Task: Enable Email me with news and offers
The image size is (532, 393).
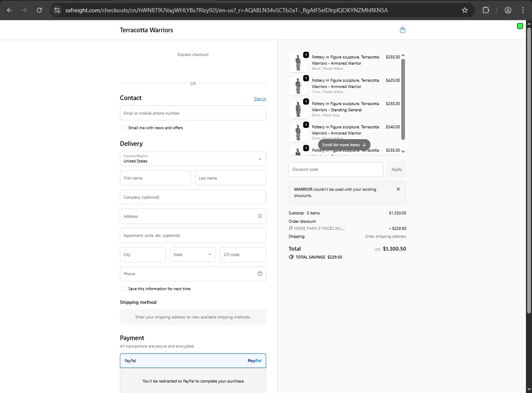Action: pyautogui.click(x=123, y=128)
